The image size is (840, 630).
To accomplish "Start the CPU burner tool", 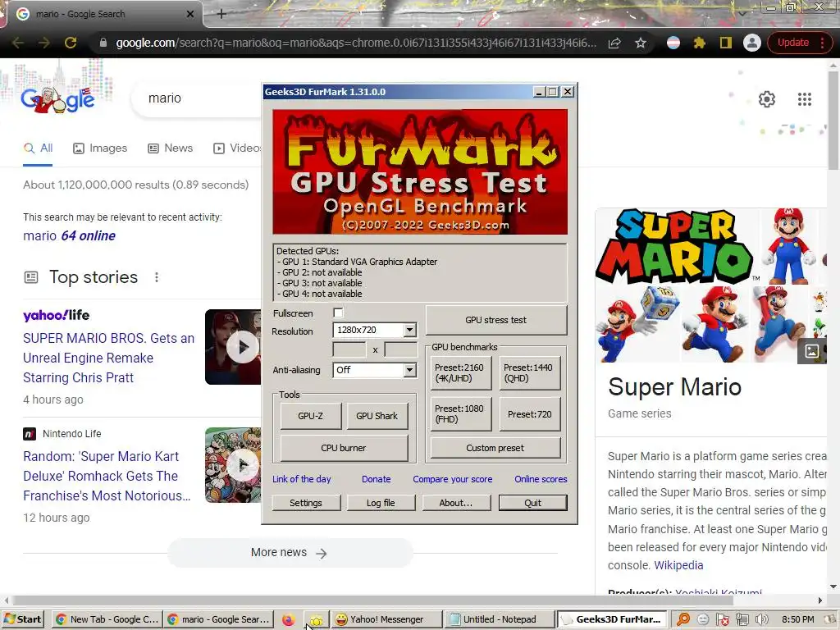I will tap(344, 448).
